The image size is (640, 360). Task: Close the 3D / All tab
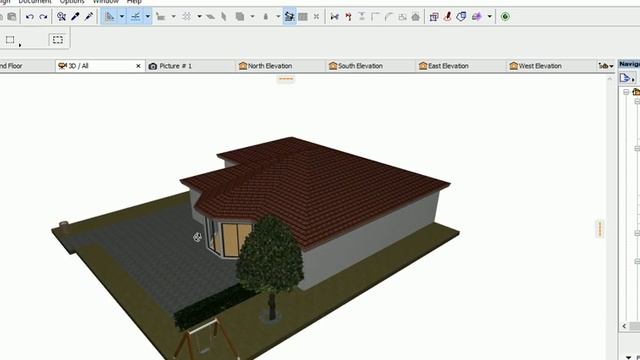(138, 66)
